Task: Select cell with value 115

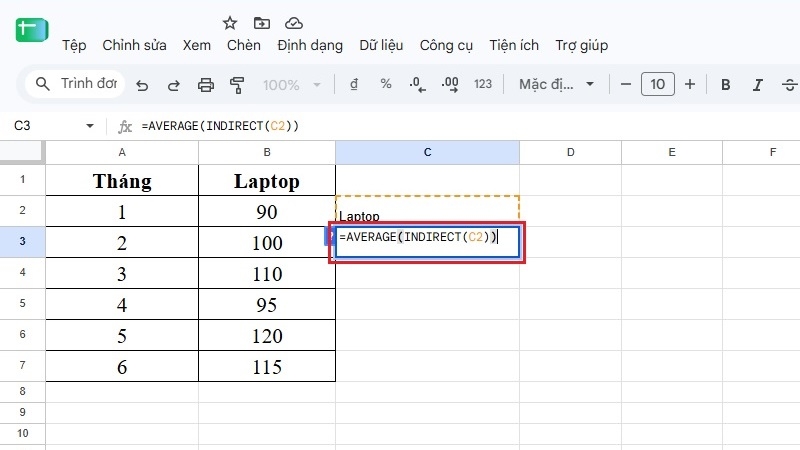Action: (x=267, y=367)
